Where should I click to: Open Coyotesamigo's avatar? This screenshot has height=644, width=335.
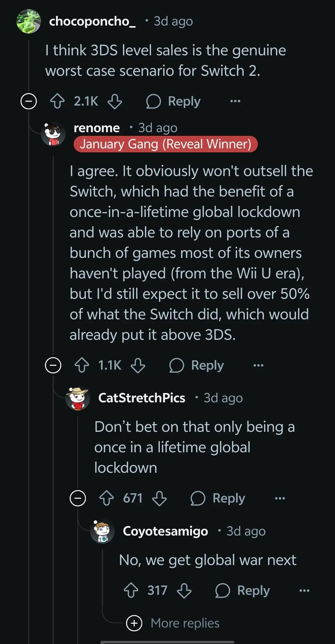click(102, 530)
